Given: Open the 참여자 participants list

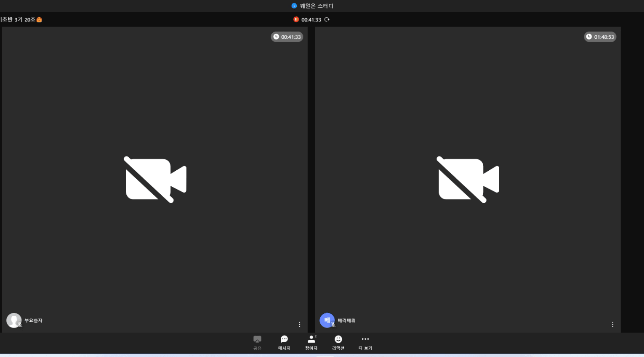Looking at the screenshot, I should 311,343.
